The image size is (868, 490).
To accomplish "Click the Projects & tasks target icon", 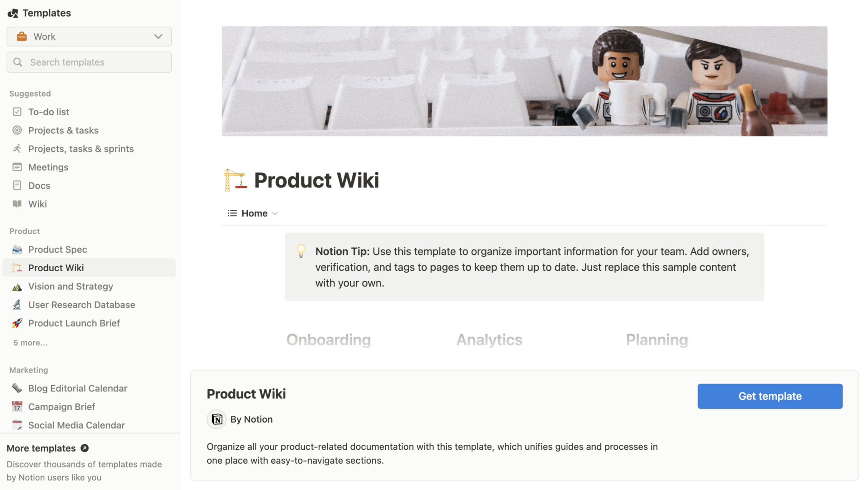I will pyautogui.click(x=17, y=130).
